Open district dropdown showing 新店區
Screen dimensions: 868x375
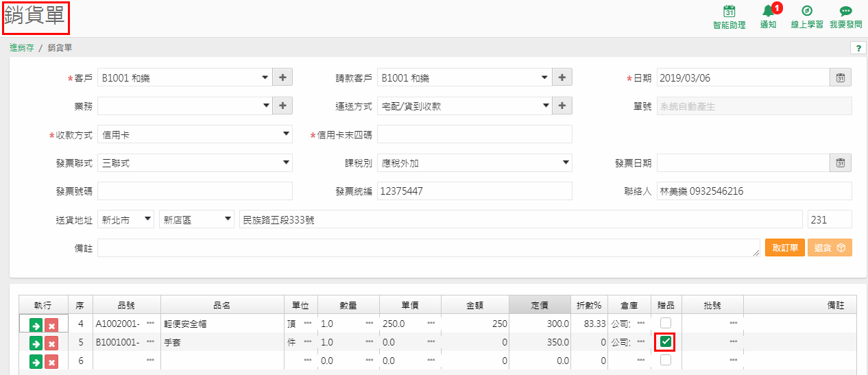[x=197, y=219]
